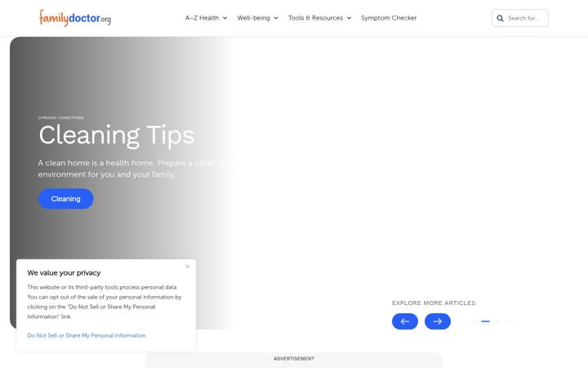
Task: Open the Symptom Checker page
Action: coord(389,18)
